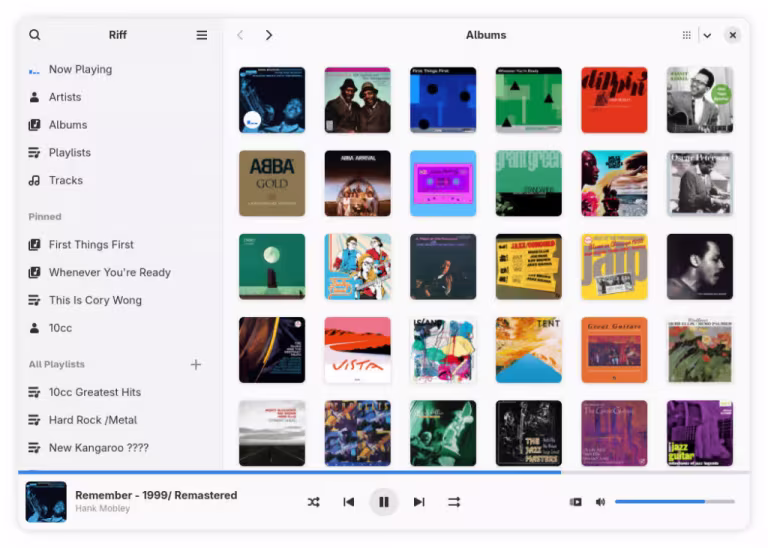Go forward with the right chevron

coord(268,35)
